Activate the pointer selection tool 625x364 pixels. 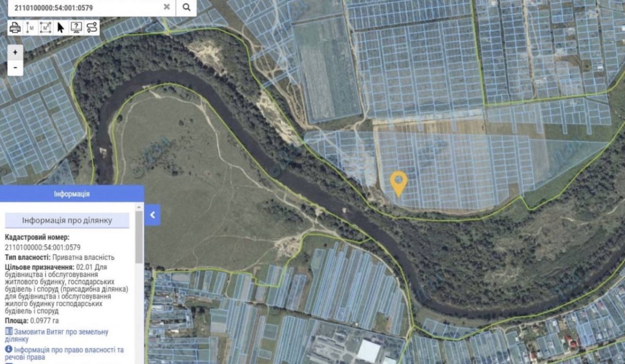click(61, 28)
